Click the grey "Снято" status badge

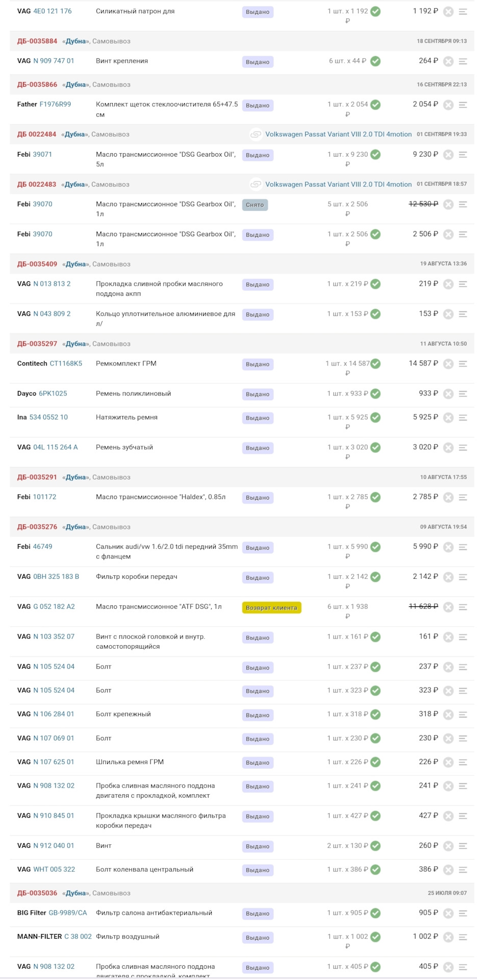[x=255, y=205]
